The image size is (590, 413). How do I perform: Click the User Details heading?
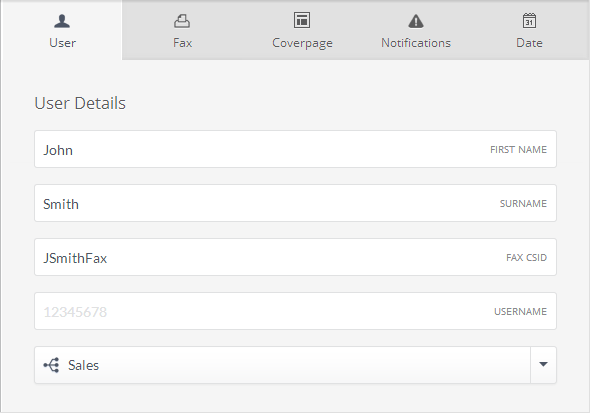pos(80,103)
